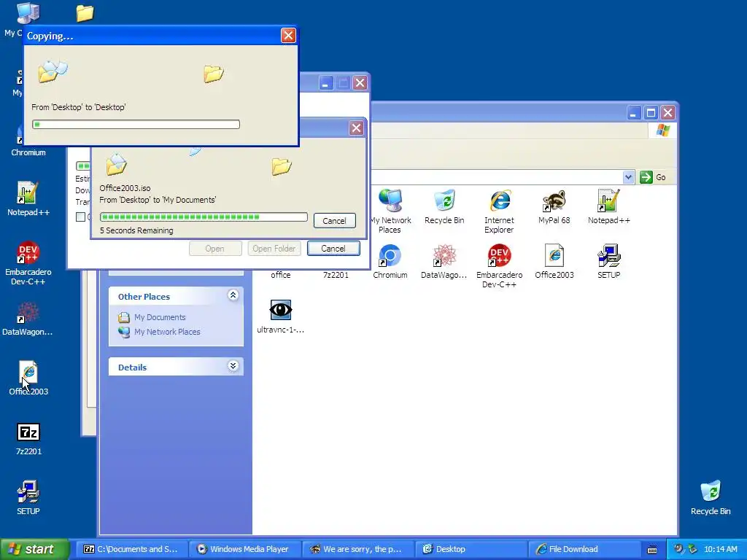This screenshot has height=560, width=747.
Task: Select Chromium icon in Explorer window
Action: (390, 262)
